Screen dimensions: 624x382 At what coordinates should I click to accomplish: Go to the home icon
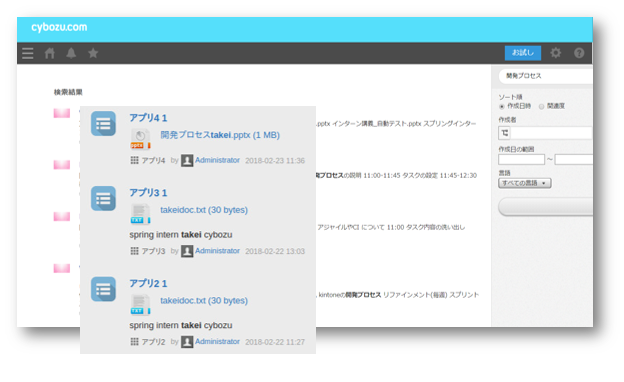click(49, 53)
